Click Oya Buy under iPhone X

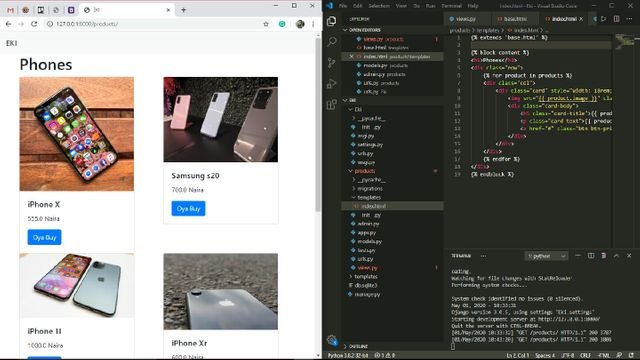point(44,238)
